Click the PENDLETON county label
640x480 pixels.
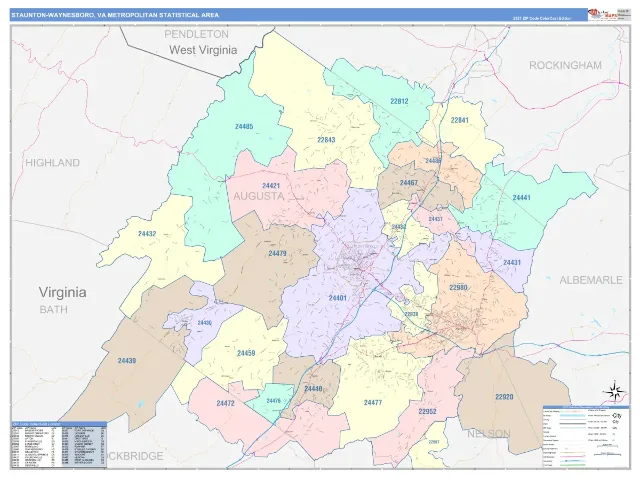click(x=196, y=34)
